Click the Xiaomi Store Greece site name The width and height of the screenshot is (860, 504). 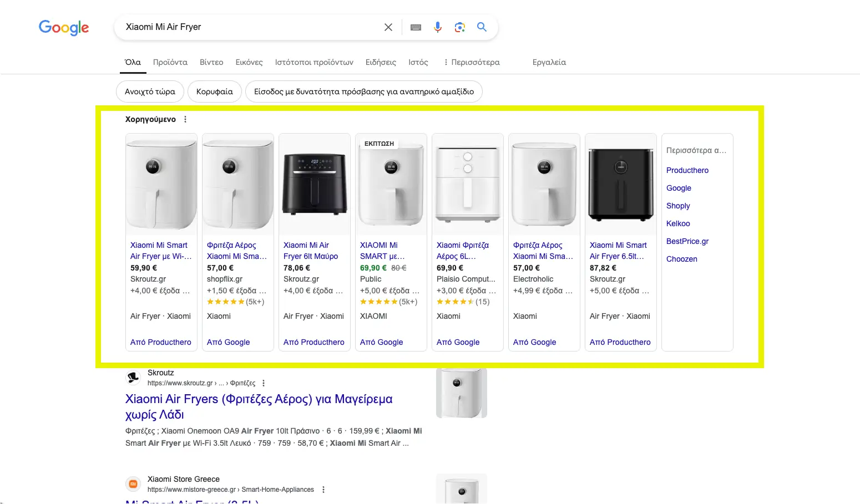click(184, 479)
